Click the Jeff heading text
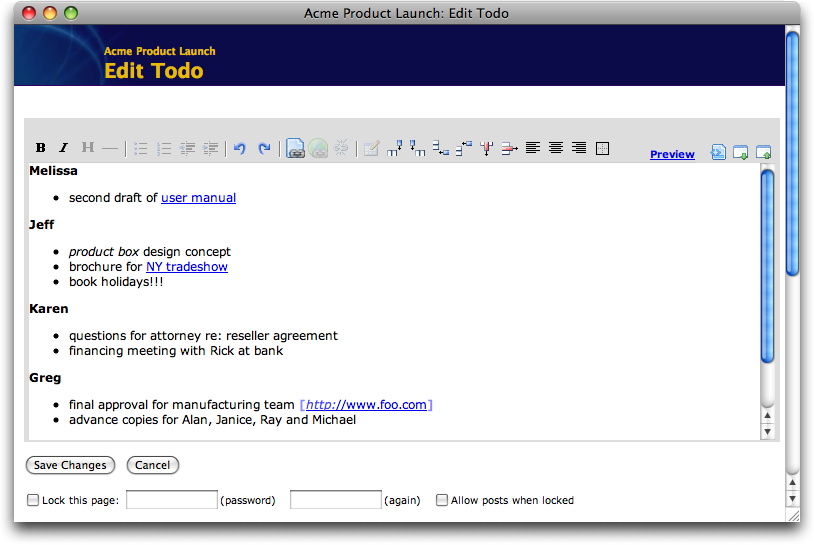The image size is (814, 545). tap(42, 225)
